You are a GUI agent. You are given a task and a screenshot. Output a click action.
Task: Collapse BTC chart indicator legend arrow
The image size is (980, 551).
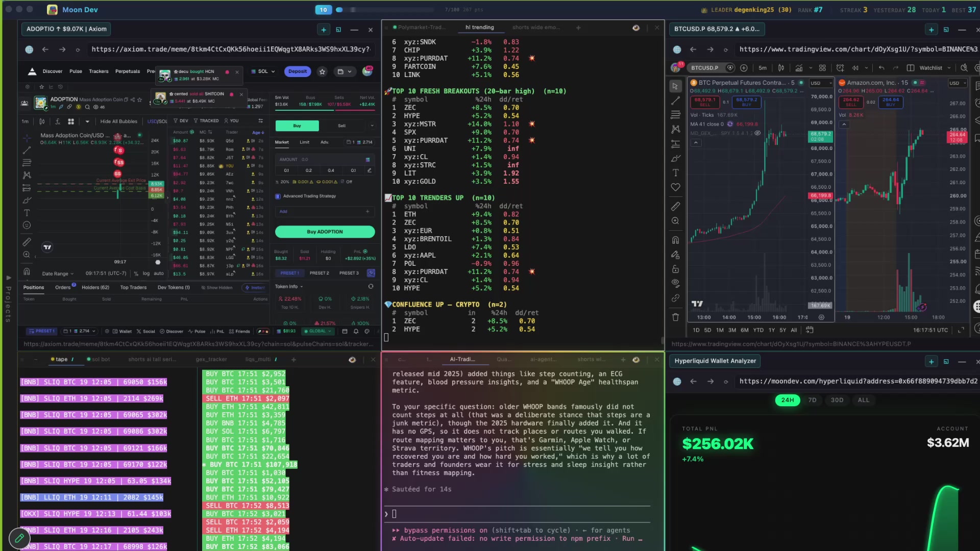(x=696, y=143)
